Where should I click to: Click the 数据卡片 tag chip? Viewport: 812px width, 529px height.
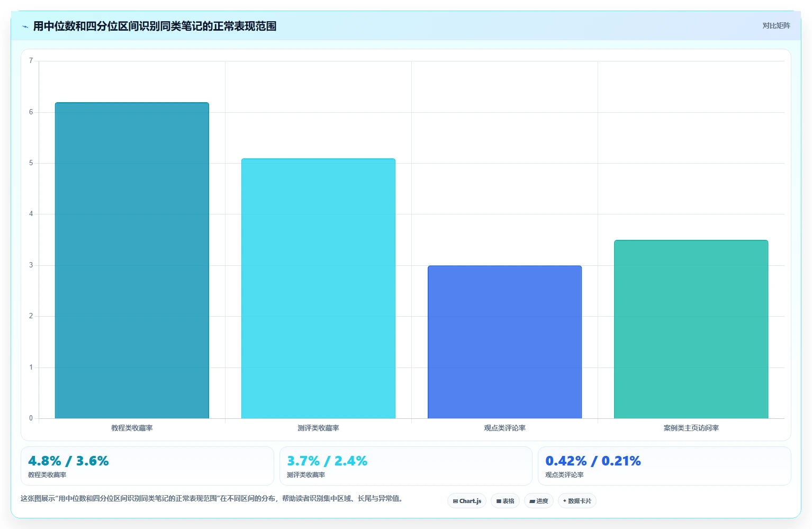coord(577,501)
